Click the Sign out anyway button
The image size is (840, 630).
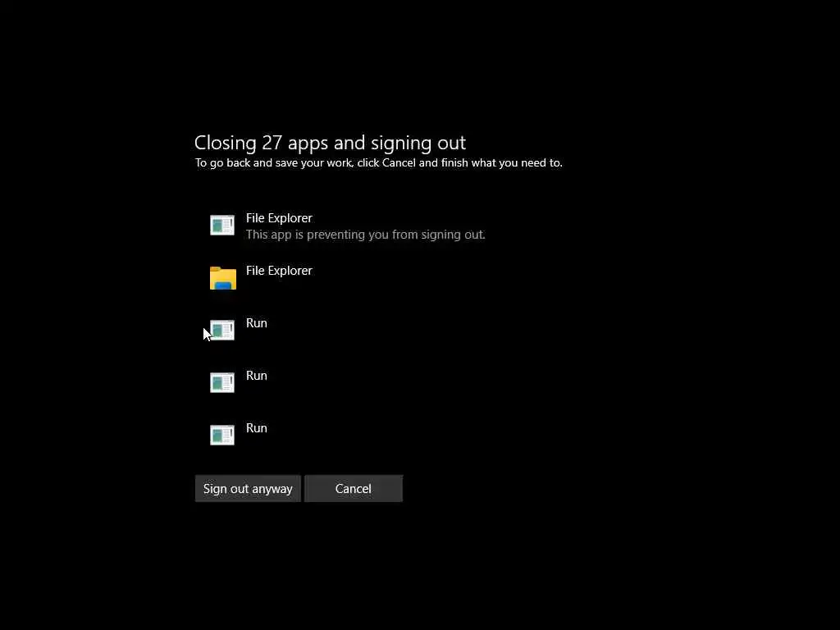click(x=248, y=489)
